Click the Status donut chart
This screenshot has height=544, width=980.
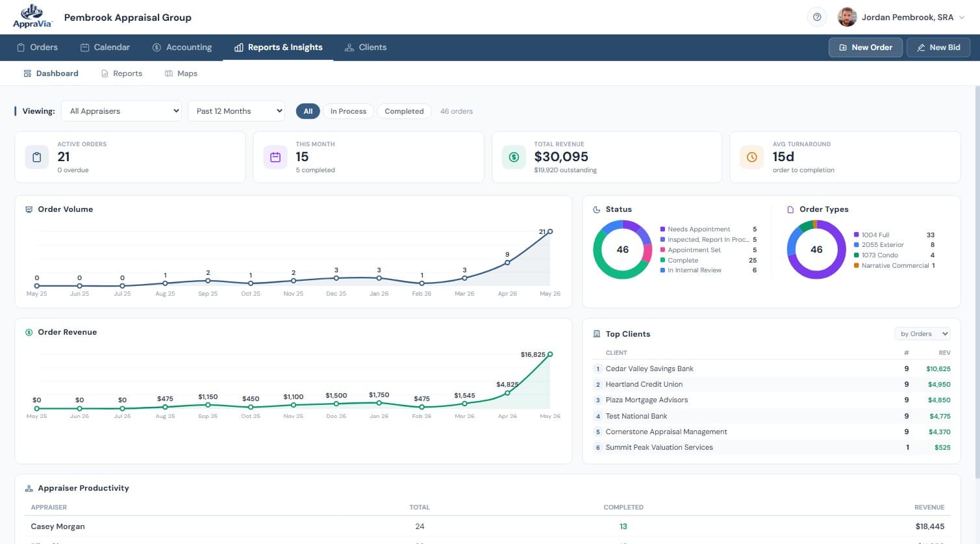(622, 250)
